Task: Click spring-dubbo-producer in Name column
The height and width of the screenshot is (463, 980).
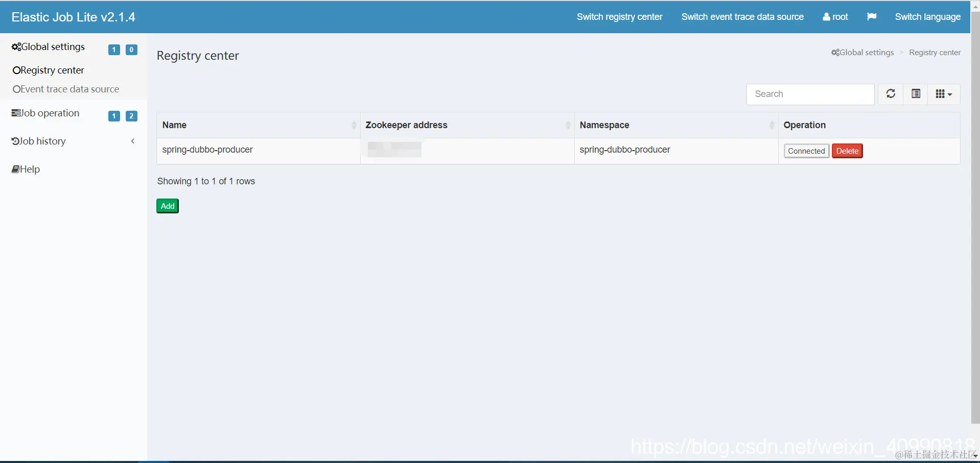Action: [207, 150]
